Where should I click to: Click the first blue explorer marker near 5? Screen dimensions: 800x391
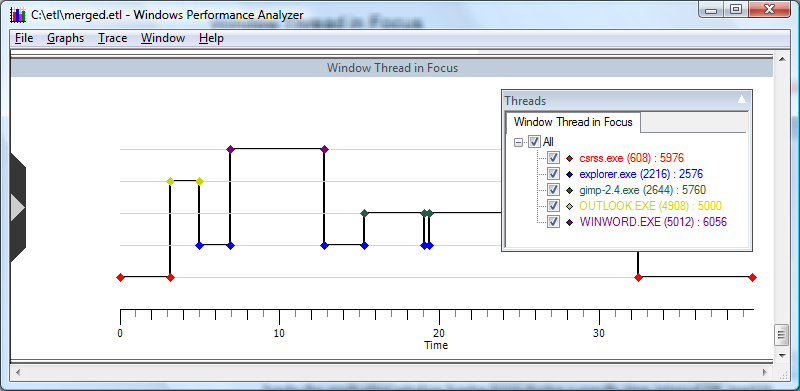click(199, 246)
